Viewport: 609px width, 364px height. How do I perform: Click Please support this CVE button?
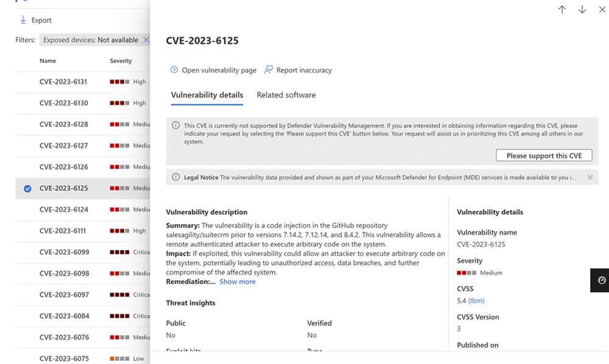544,155
